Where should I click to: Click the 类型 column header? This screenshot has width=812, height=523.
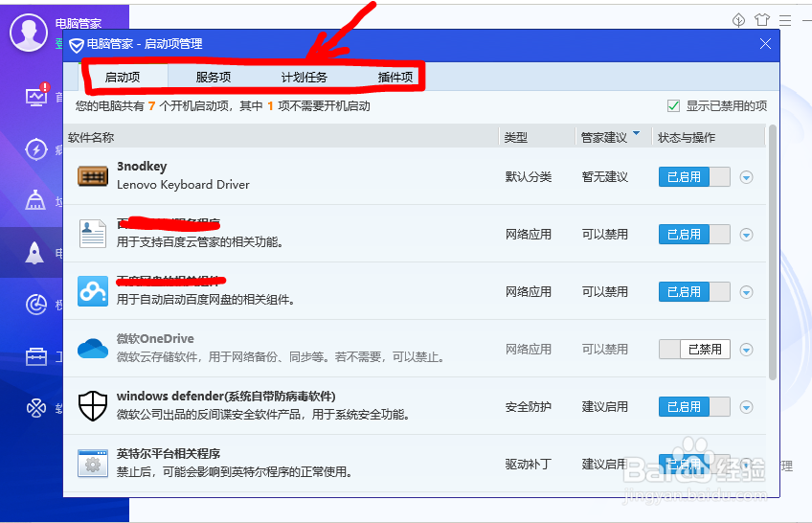[516, 137]
